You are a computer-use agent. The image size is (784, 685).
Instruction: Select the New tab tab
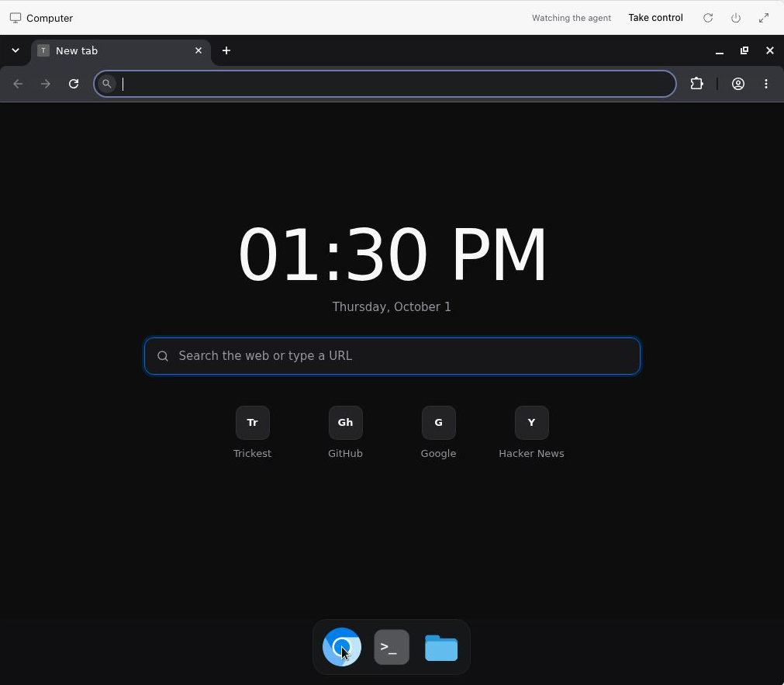tap(121, 52)
